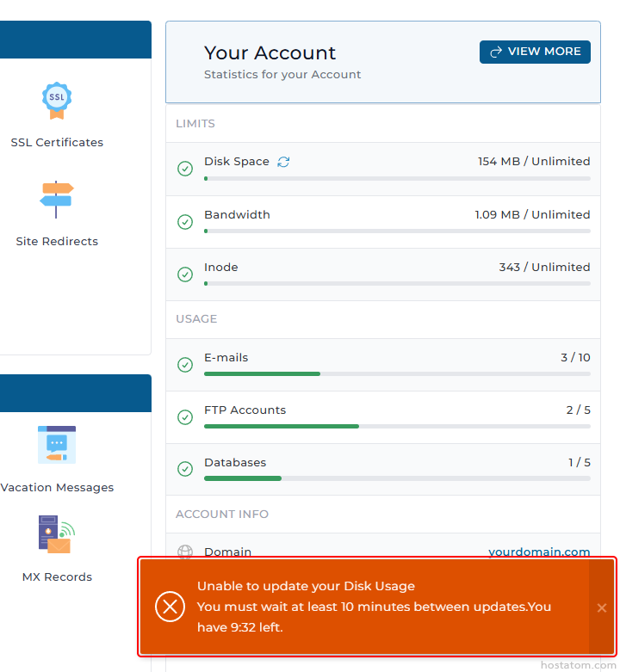Click 'Unable to update your Disk Usage' message
Screen dimensions: 620x672
[x=306, y=586]
